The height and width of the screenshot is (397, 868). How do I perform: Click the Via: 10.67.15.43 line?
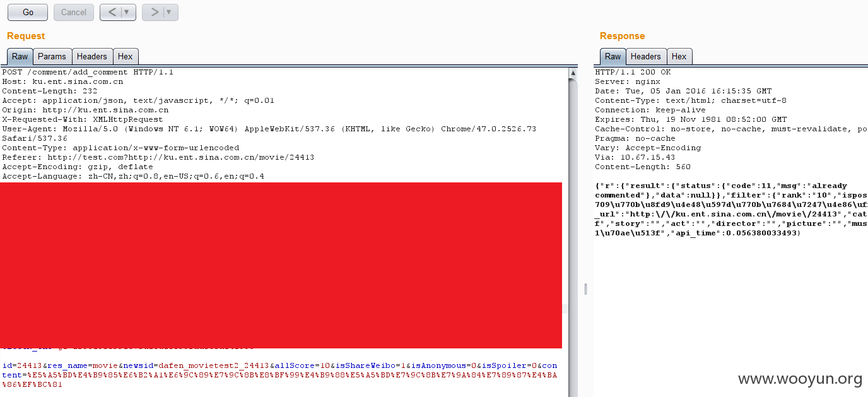[x=635, y=157]
